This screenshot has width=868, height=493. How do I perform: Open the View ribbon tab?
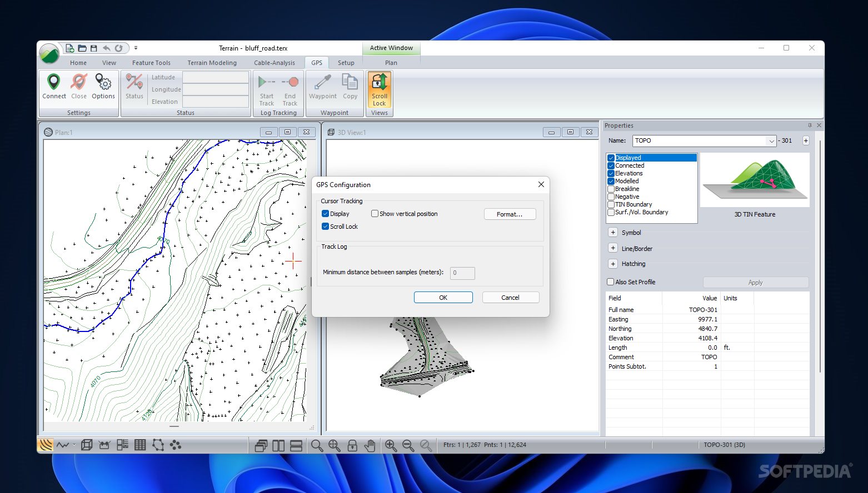point(109,63)
